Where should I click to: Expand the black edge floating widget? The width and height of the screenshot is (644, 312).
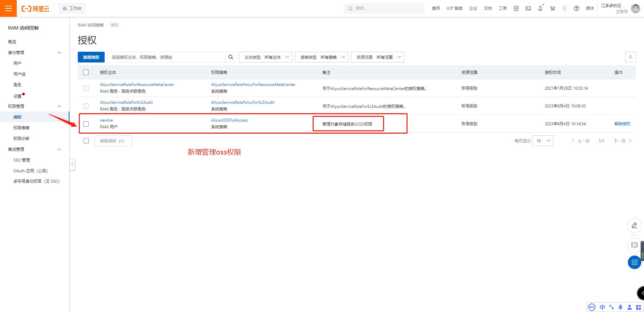pos(641,293)
